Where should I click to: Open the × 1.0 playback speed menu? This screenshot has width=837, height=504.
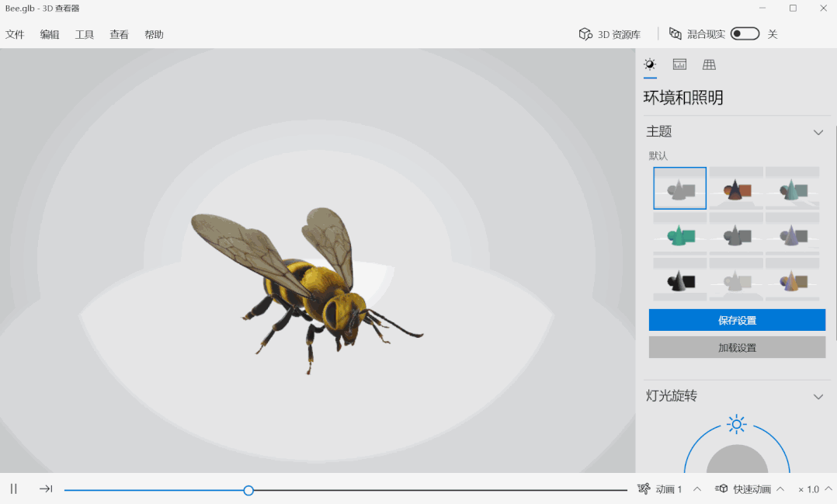[814, 489]
